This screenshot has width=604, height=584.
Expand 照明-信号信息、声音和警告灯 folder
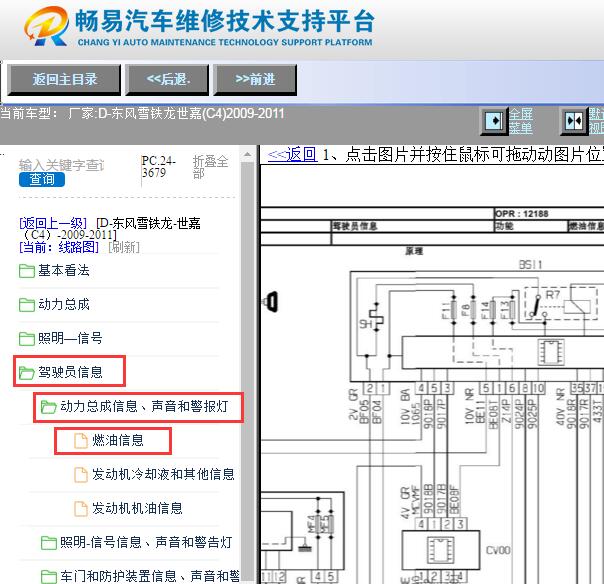click(146, 542)
